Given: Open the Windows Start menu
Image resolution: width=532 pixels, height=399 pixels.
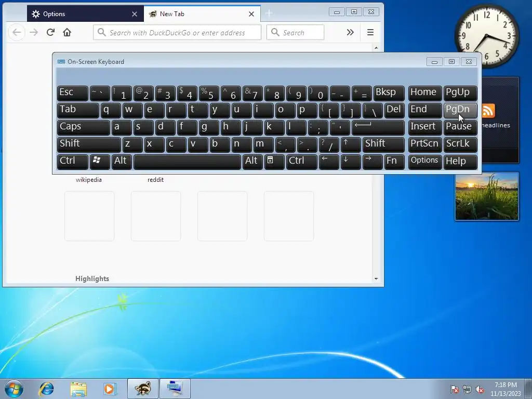Looking at the screenshot, I should point(14,389).
